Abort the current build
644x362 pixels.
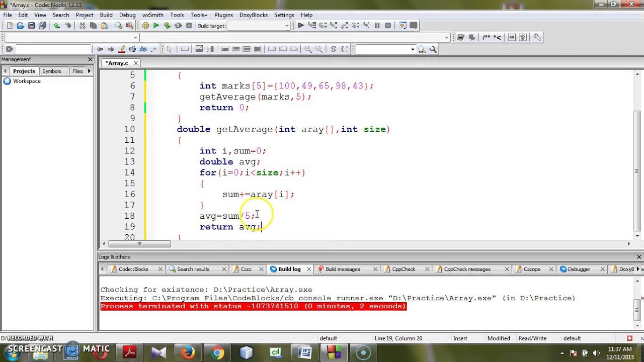click(189, 26)
